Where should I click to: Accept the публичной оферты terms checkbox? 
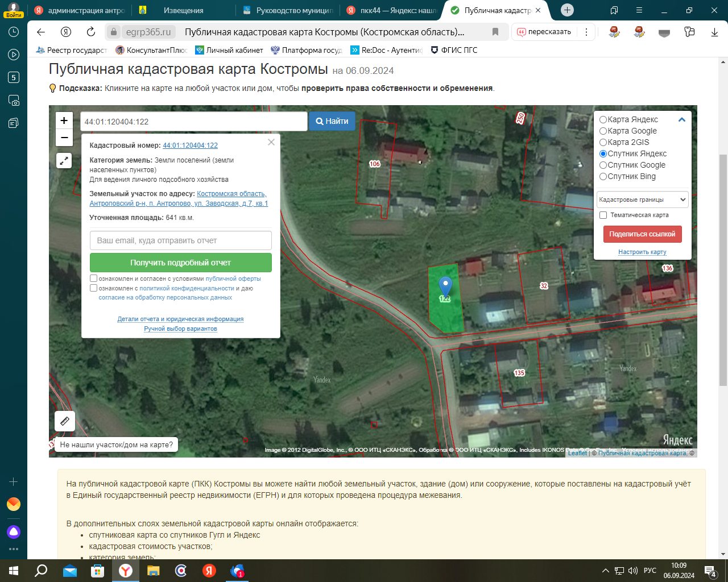coord(94,278)
